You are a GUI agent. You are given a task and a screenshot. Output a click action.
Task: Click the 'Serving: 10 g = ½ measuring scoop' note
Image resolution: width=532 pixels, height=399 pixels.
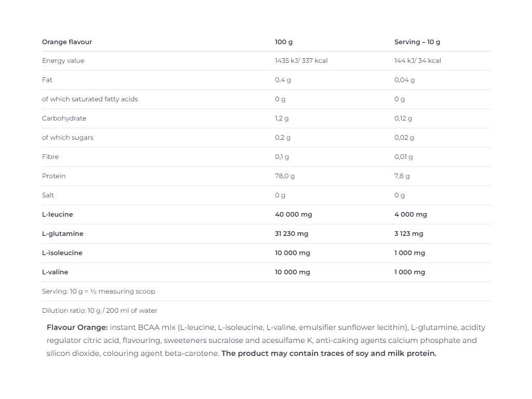(x=99, y=291)
